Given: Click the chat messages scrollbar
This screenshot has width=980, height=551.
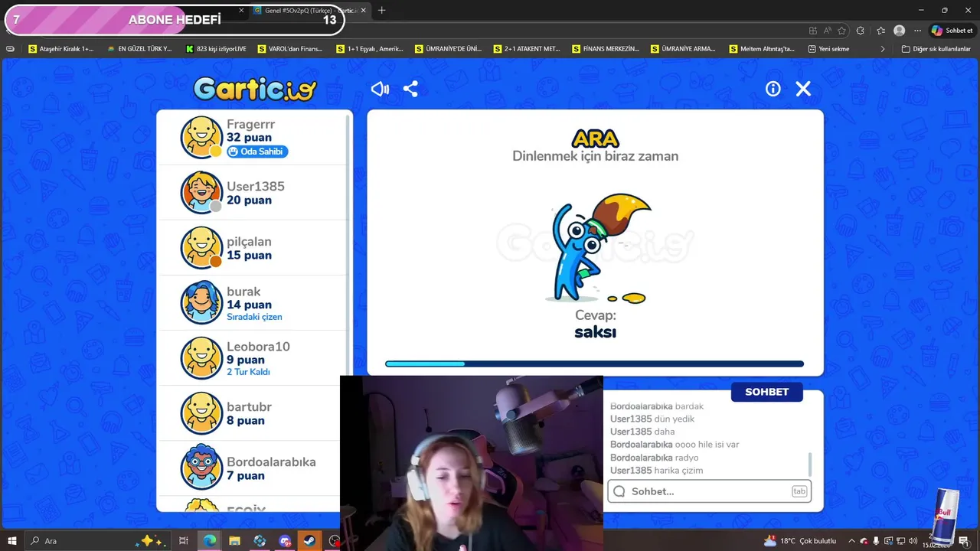Looking at the screenshot, I should (x=810, y=464).
